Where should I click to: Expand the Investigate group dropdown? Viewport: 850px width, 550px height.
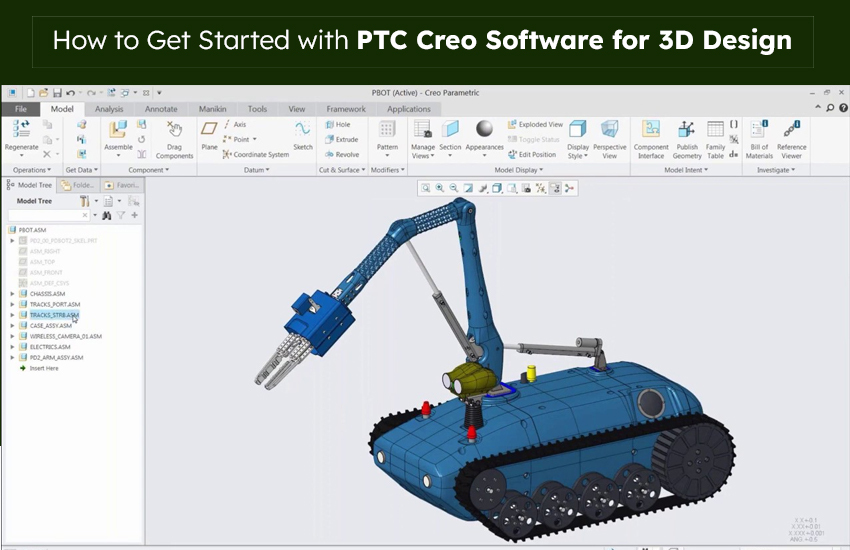tap(776, 170)
